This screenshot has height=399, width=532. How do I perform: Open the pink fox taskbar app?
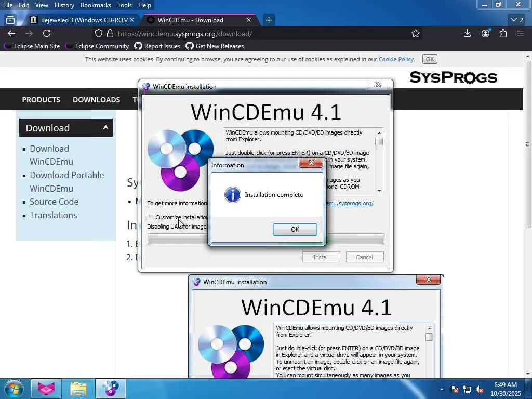tap(46, 389)
